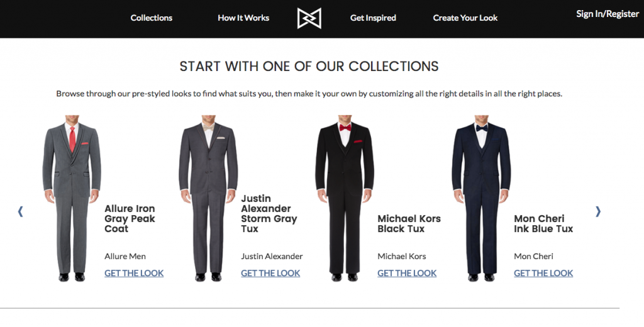This screenshot has height=327, width=644.
Task: Click the Allure Iron Gray Peak Coat title
Action: (130, 219)
